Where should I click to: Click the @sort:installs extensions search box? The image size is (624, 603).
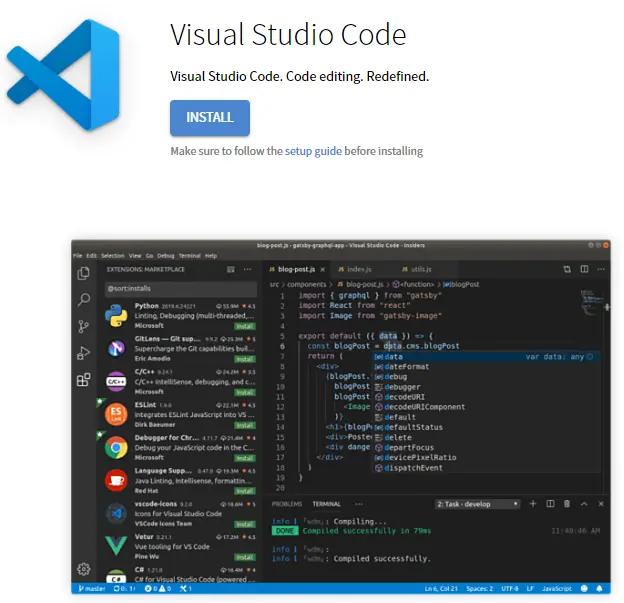(181, 289)
